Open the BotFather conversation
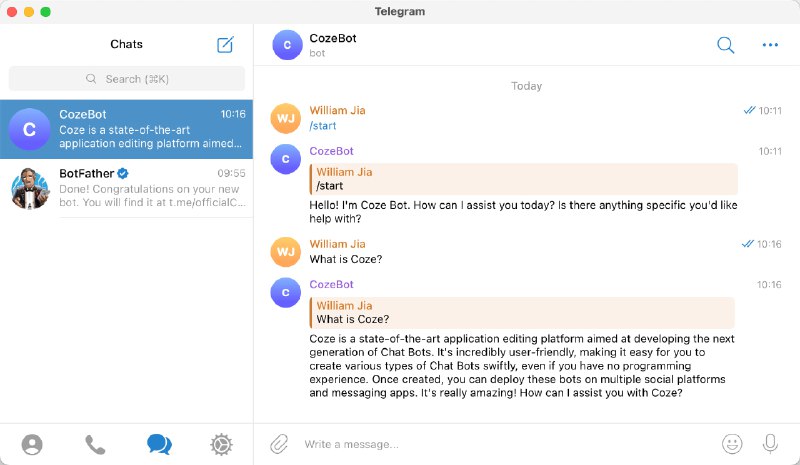Image resolution: width=800 pixels, height=465 pixels. click(150, 187)
